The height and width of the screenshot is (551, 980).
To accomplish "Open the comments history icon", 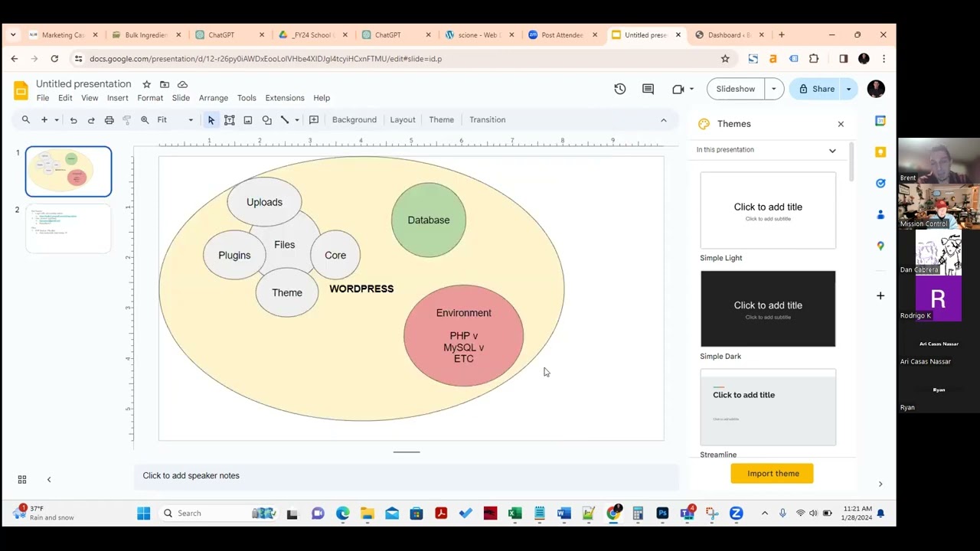I will (648, 89).
